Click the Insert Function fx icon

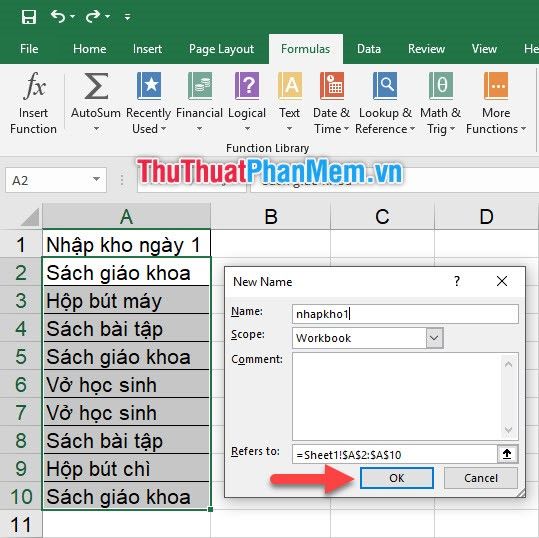35,86
